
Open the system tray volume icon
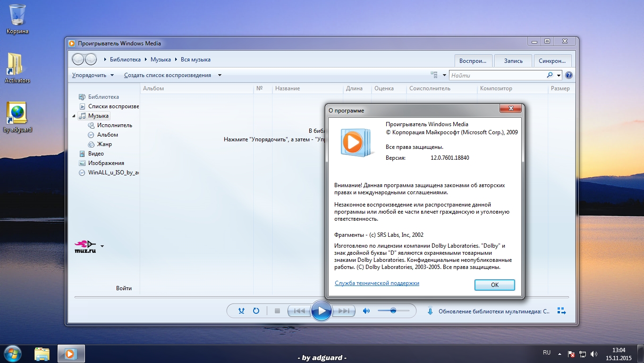click(594, 354)
